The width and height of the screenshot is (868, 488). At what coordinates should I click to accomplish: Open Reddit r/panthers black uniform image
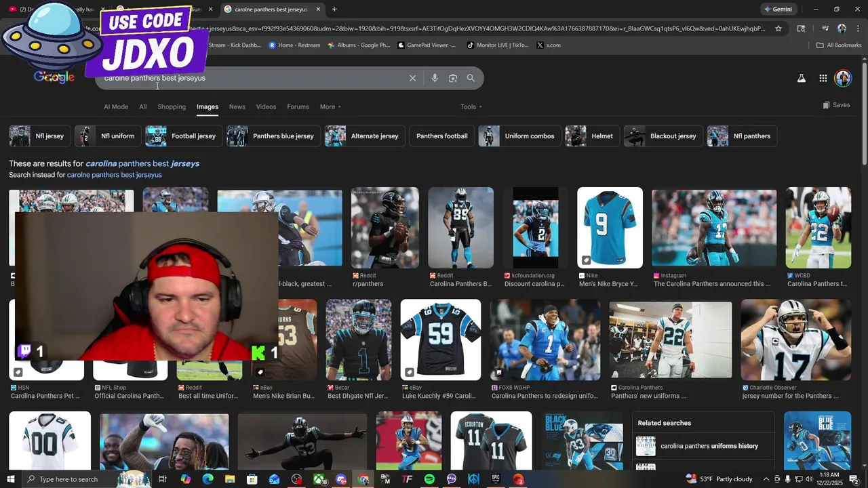pyautogui.click(x=385, y=228)
